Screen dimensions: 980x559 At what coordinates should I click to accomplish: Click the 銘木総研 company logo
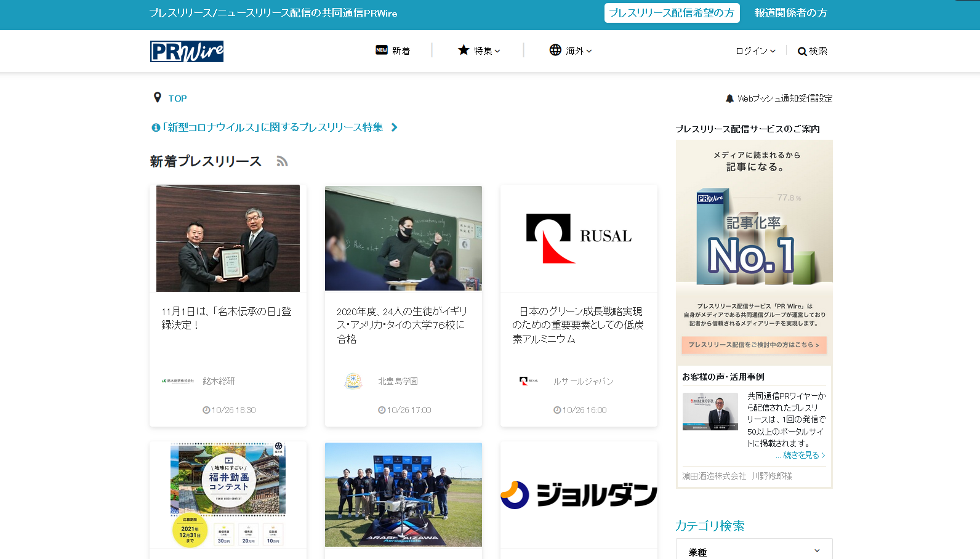(x=178, y=381)
